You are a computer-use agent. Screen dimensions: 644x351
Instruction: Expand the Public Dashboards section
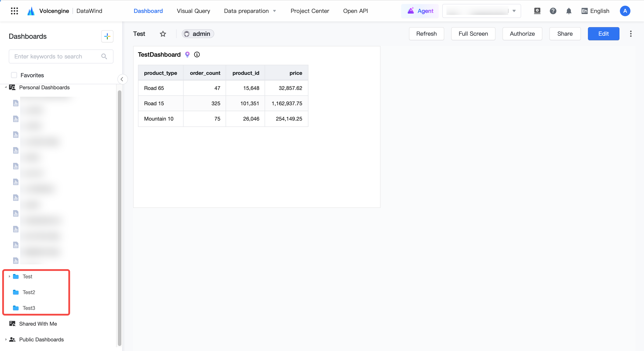6,339
